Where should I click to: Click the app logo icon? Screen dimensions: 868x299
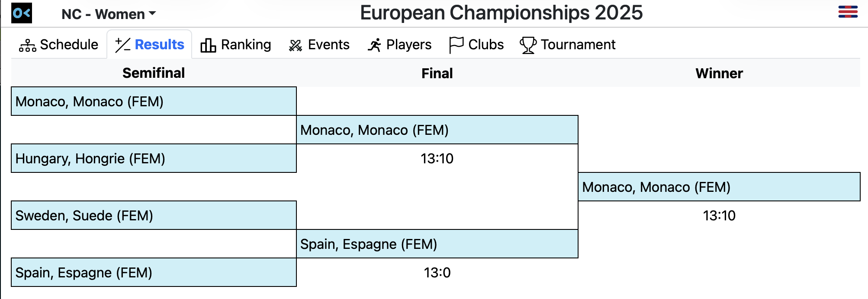coord(22,13)
